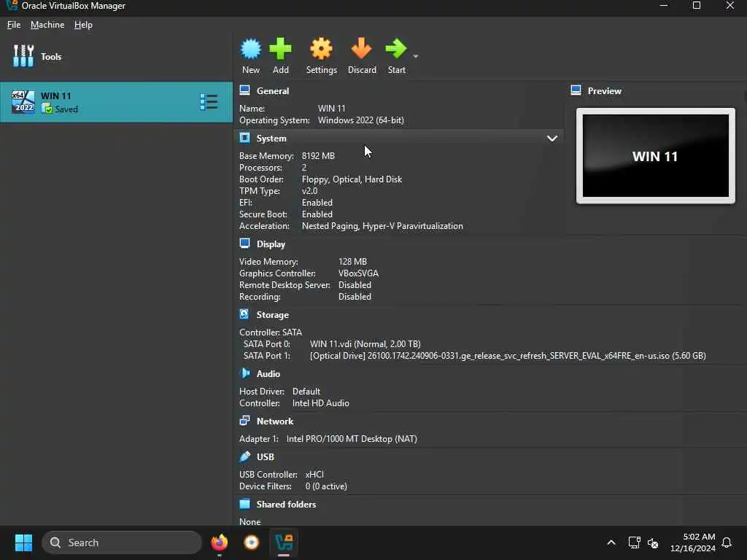Open the Shared folders section header

coord(286,505)
